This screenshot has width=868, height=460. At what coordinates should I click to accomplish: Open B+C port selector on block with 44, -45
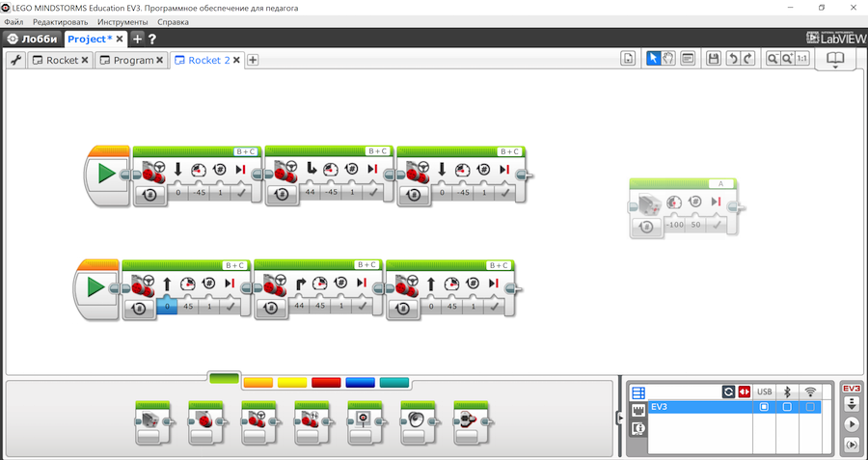coord(377,151)
